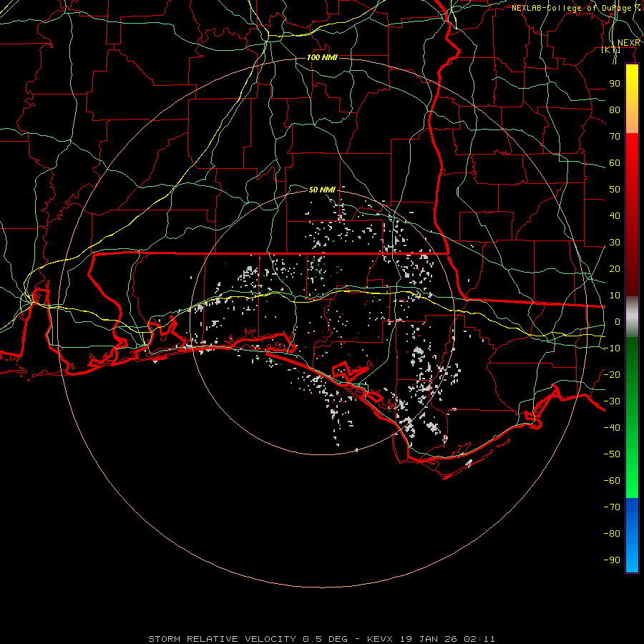Click the 70 value on velocity scale

[615, 137]
